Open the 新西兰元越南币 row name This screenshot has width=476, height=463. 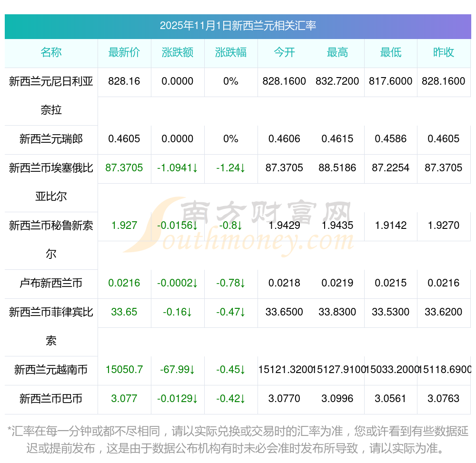click(51, 370)
